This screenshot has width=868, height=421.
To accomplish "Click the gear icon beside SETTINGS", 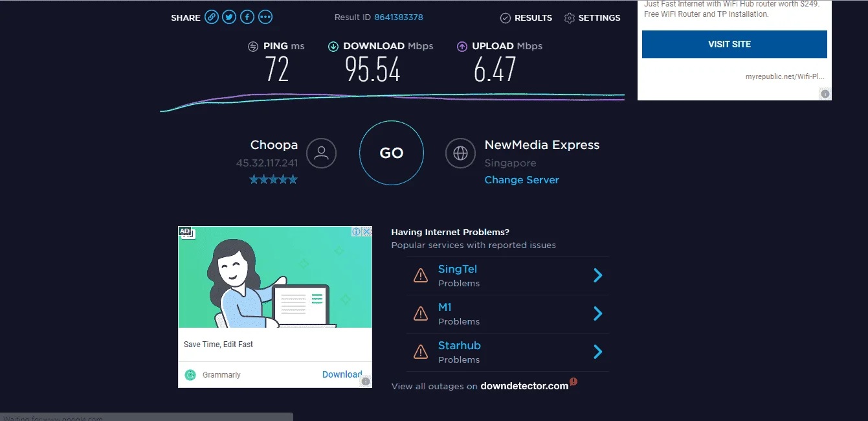I will point(570,18).
